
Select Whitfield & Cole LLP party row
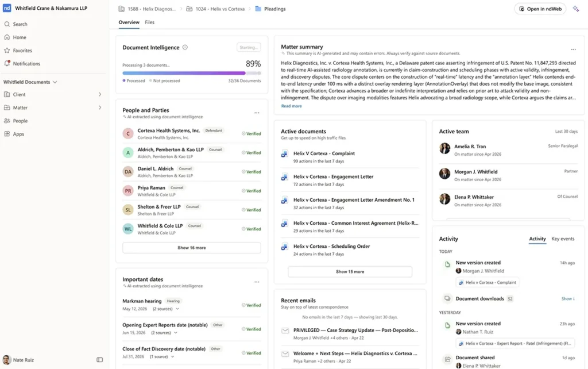(x=192, y=229)
